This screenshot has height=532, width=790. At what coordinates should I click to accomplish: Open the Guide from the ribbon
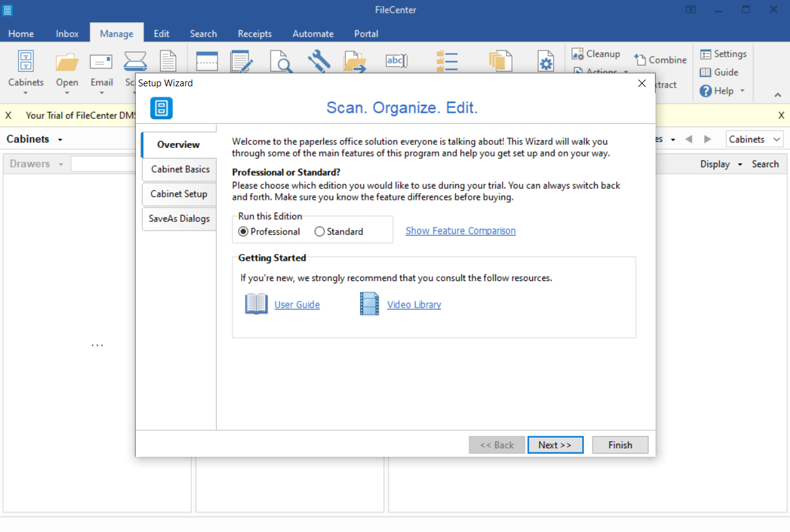tap(719, 72)
